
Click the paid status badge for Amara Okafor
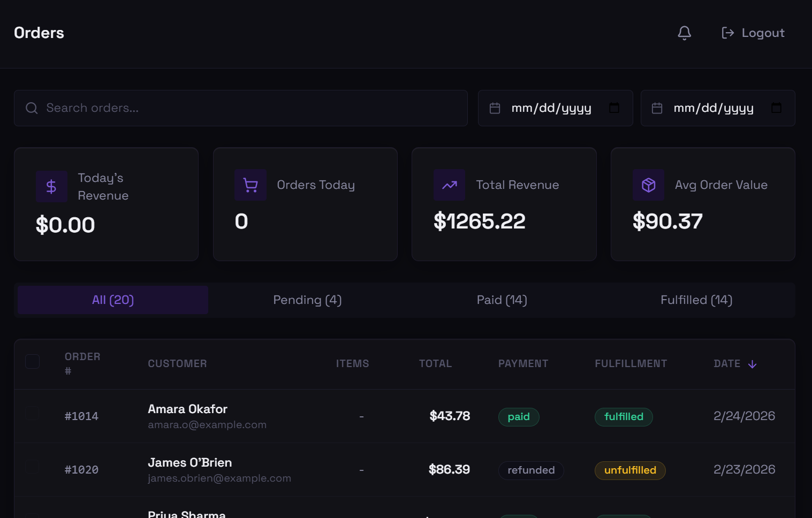click(519, 416)
